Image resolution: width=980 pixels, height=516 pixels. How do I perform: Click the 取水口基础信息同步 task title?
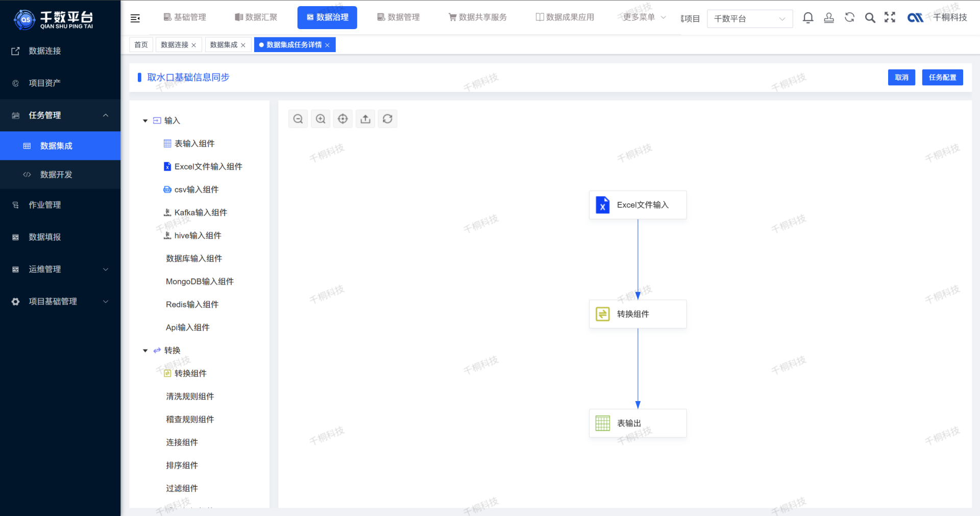(x=188, y=78)
